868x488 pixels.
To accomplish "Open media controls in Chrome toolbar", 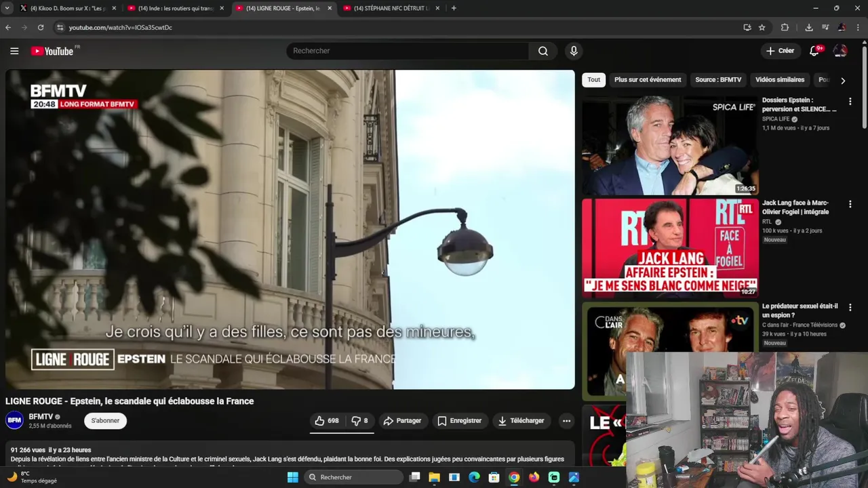I will pos(825,28).
